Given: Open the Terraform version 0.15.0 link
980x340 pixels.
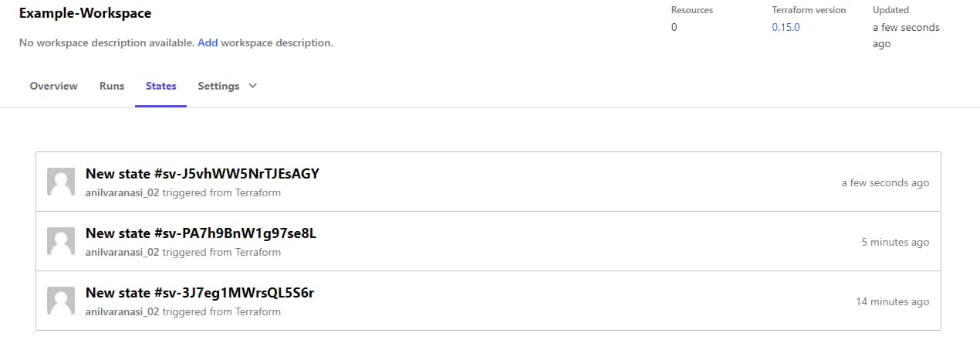Looking at the screenshot, I should pos(786,27).
